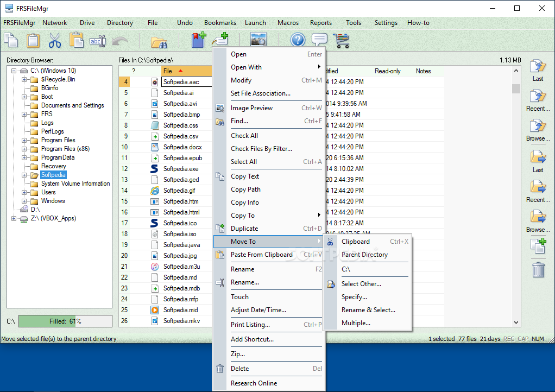Select the Softpedia.exe file row
The height and width of the screenshot is (392, 555).
click(x=181, y=169)
